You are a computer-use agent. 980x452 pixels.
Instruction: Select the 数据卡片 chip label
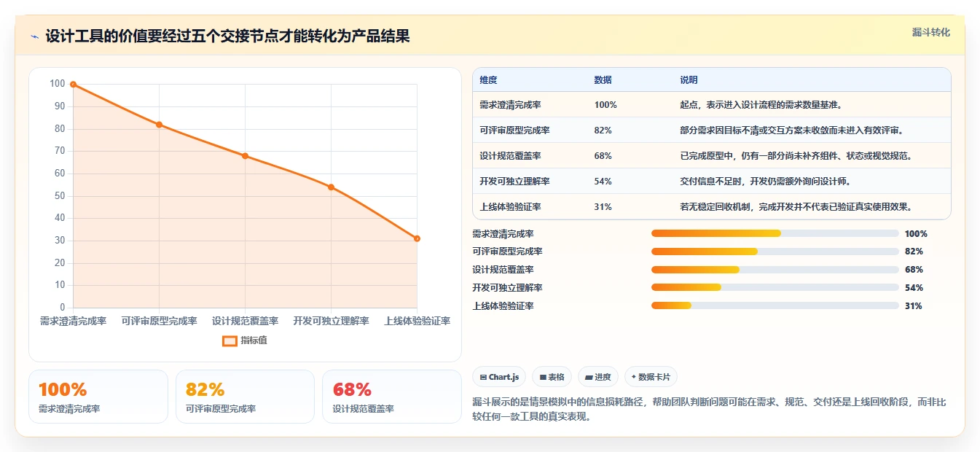coord(654,378)
